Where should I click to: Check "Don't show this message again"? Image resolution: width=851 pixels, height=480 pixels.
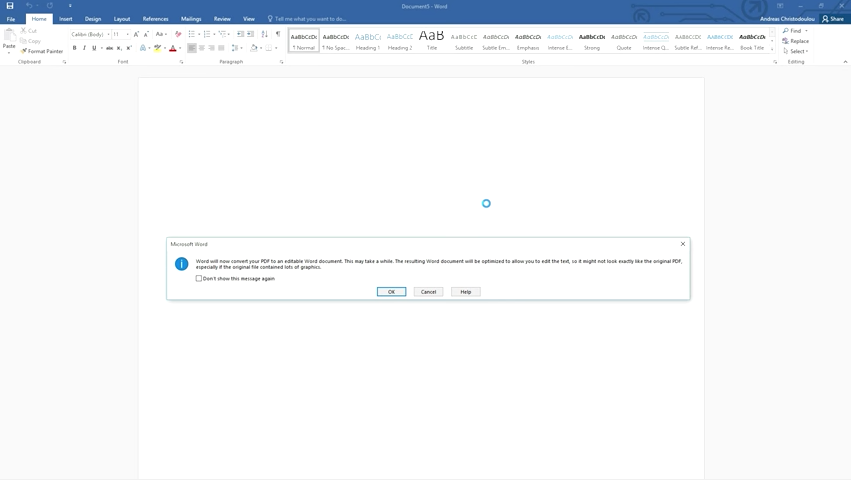coord(199,279)
